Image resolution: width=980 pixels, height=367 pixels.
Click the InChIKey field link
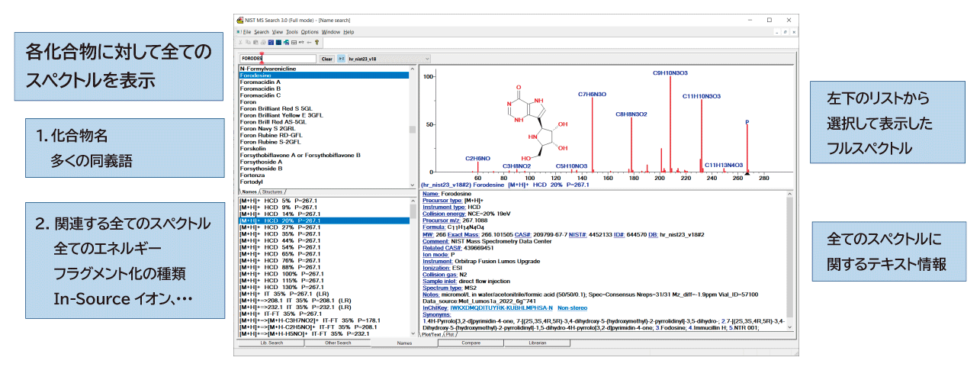point(434,307)
